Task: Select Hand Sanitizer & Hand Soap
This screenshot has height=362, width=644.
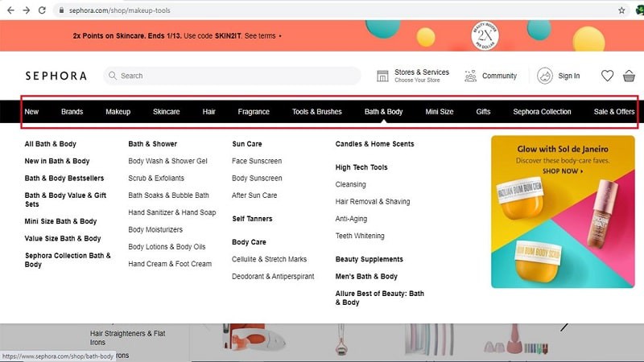Action: (172, 212)
